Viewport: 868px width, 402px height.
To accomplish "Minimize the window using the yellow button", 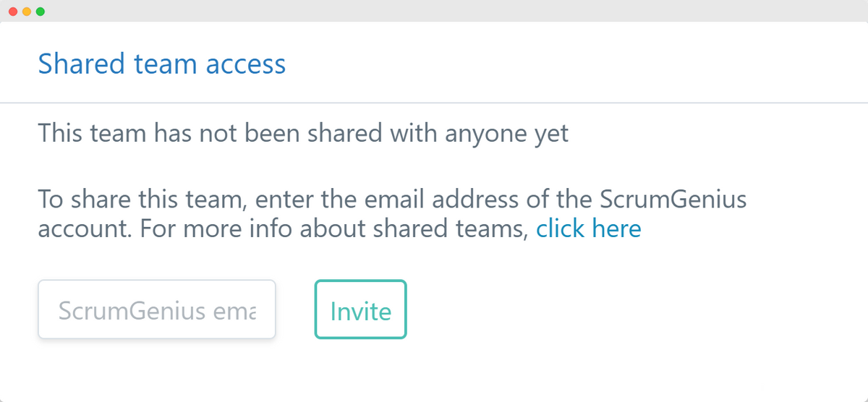I will click(27, 12).
